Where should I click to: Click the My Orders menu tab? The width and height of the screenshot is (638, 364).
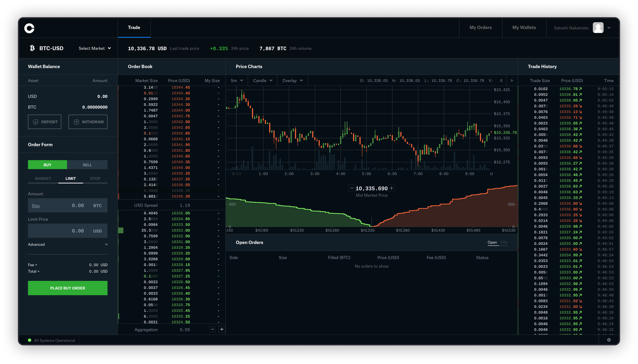(481, 27)
